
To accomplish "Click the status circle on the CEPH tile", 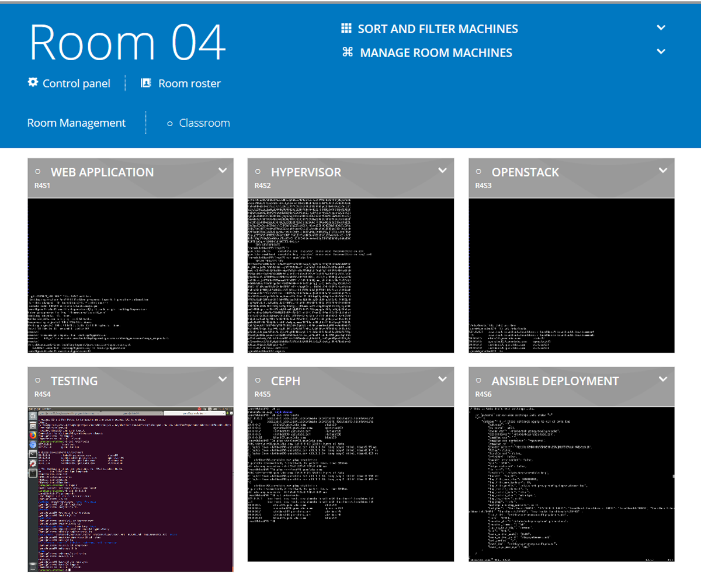I will pyautogui.click(x=257, y=380).
